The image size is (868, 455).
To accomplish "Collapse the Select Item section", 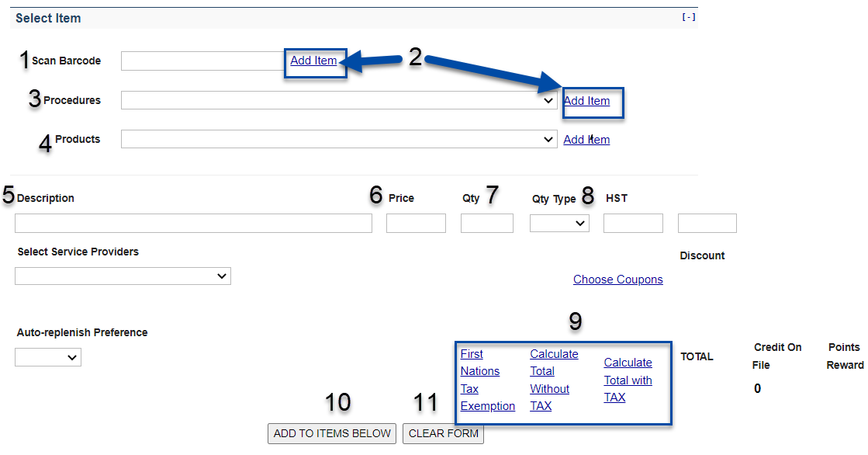I will (688, 18).
